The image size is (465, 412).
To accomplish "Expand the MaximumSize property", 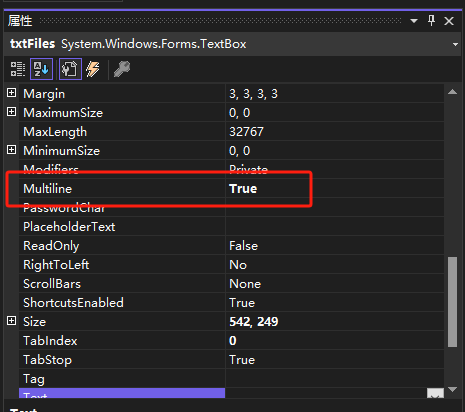I will 11,112.
